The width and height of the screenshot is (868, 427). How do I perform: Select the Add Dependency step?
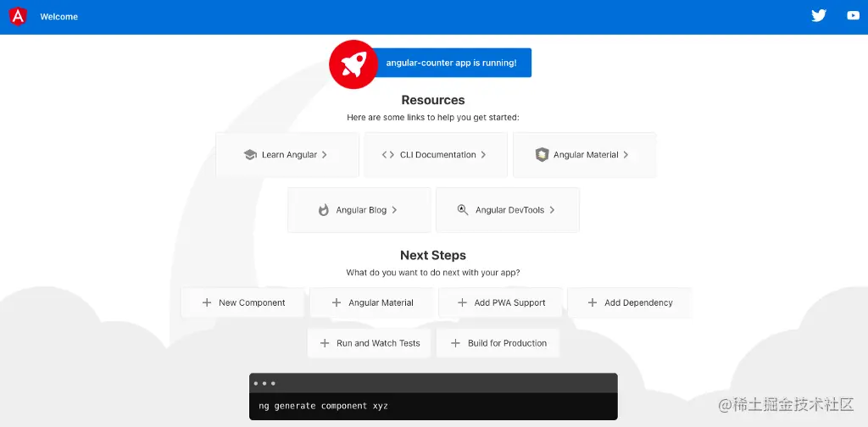(630, 302)
